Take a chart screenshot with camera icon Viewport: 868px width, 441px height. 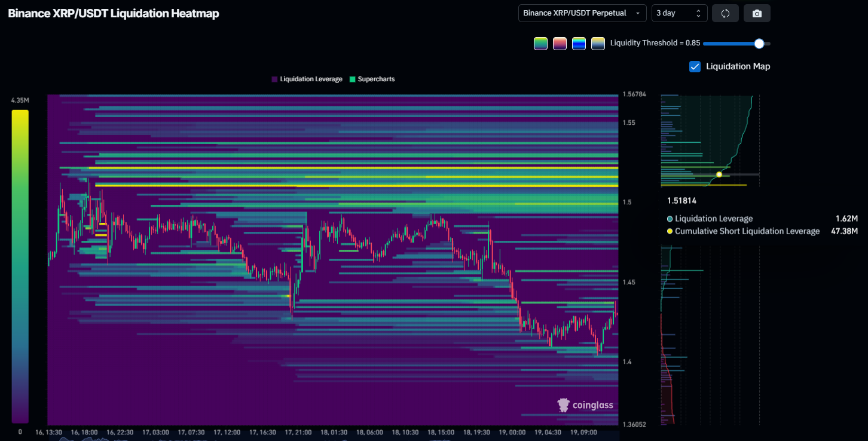click(757, 13)
